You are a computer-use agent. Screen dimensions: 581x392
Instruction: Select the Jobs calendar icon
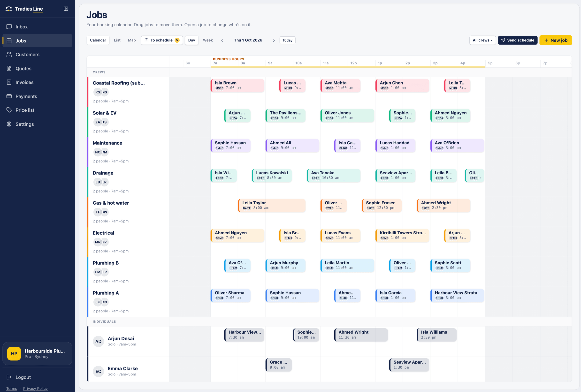click(x=9, y=40)
